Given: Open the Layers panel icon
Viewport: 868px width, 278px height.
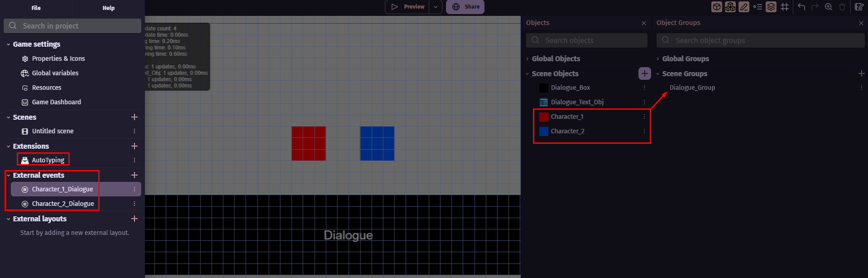Looking at the screenshot, I should (771, 7).
